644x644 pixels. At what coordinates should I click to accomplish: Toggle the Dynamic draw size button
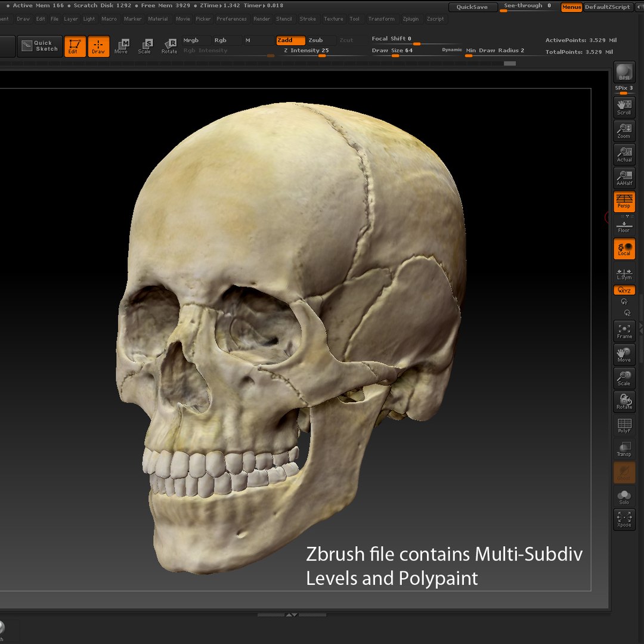452,50
